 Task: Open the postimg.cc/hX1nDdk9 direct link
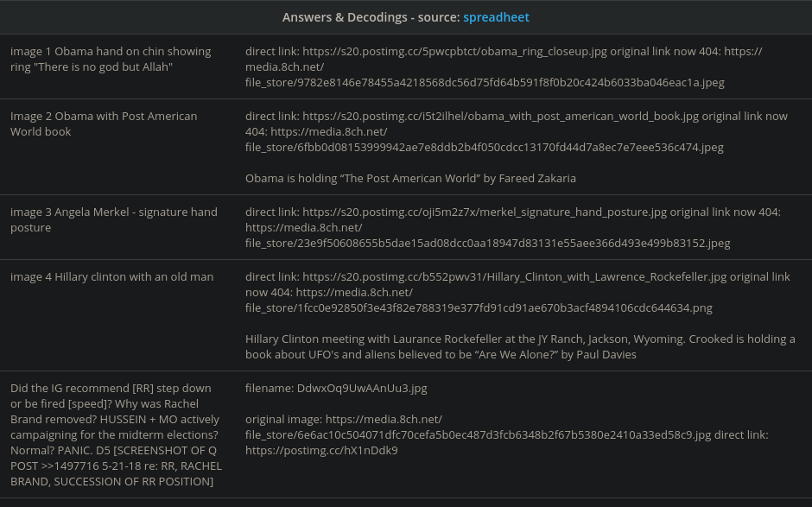tap(321, 450)
